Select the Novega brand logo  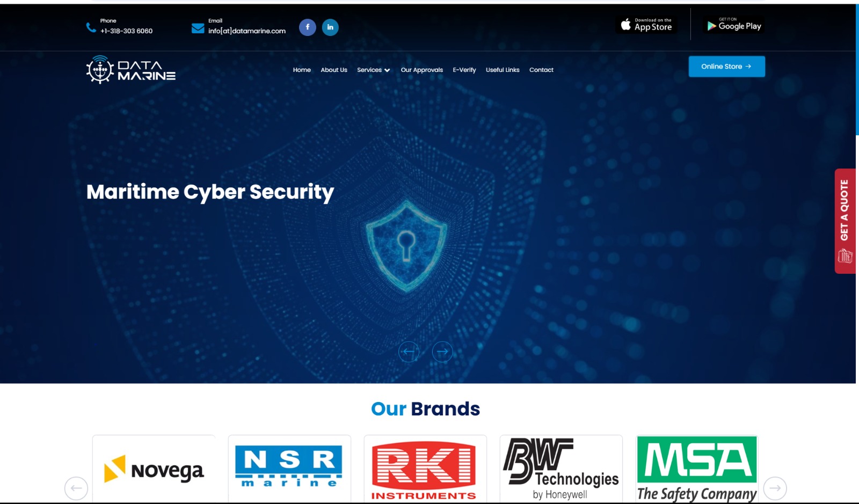(154, 470)
